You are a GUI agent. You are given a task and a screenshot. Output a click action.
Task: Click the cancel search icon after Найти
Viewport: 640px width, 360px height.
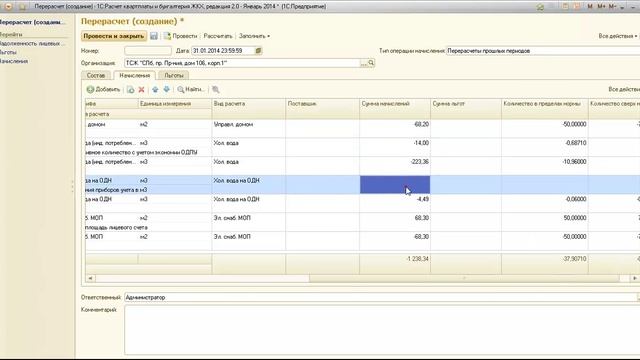tap(216, 89)
